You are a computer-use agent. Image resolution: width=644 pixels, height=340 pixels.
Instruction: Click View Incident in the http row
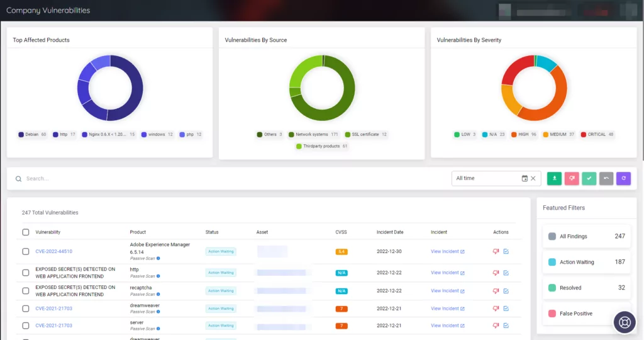(448, 273)
